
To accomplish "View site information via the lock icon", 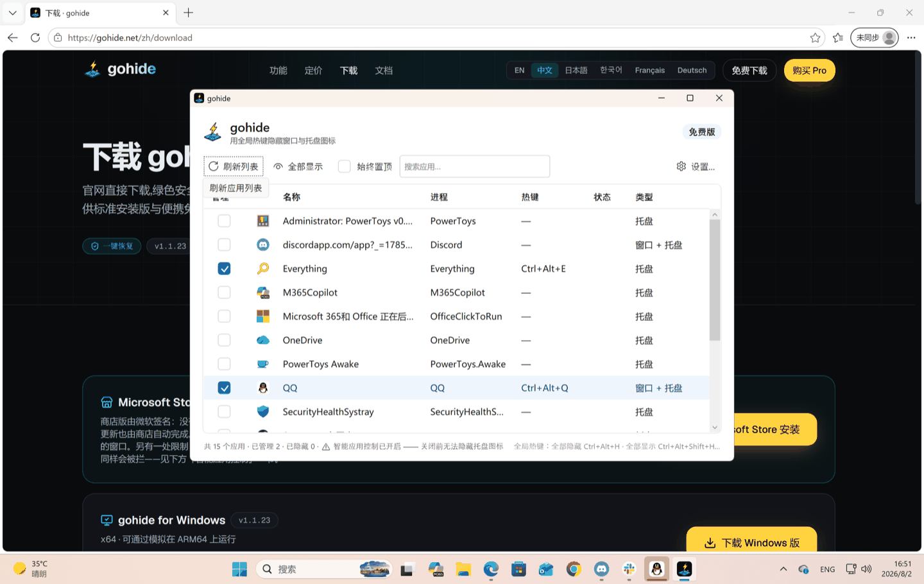I will (58, 38).
